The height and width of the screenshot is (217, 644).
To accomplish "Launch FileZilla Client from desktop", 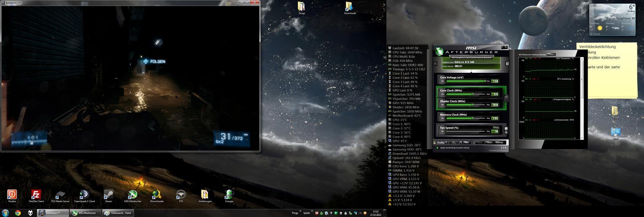I will click(x=36, y=195).
